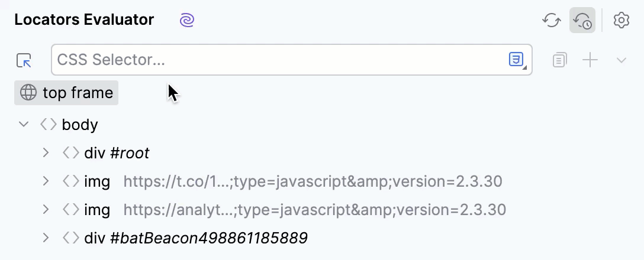Click the purple spiral AI icon
Screen dimensions: 644x260
[187, 20]
